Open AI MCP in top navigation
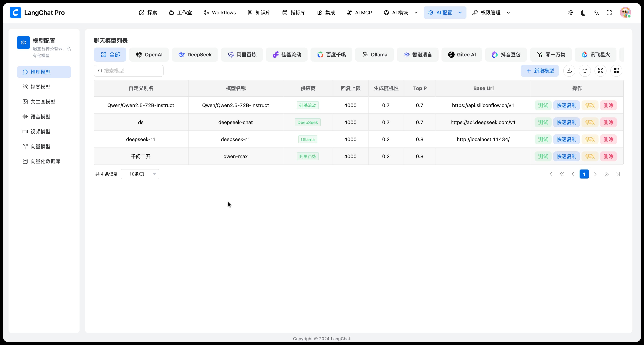 coord(359,12)
